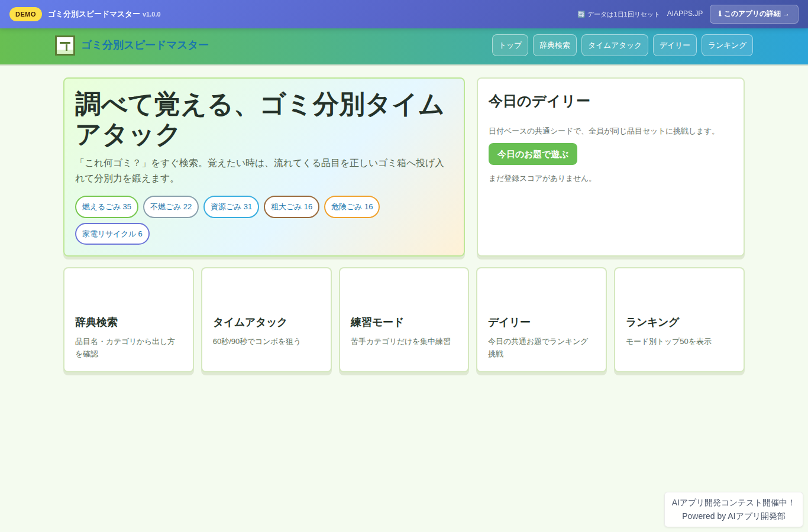Viewport: 808px width, 532px height.
Task: Click the DEMO badge
Action: (25, 14)
